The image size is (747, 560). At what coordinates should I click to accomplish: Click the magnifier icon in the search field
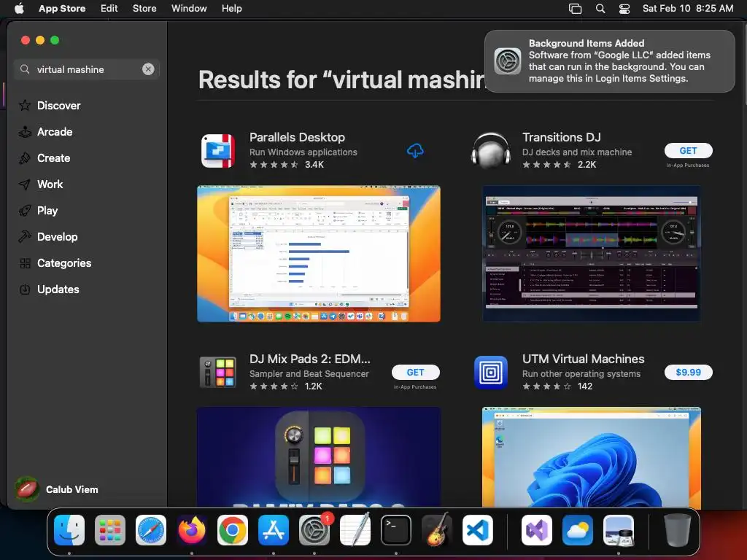click(x=25, y=69)
